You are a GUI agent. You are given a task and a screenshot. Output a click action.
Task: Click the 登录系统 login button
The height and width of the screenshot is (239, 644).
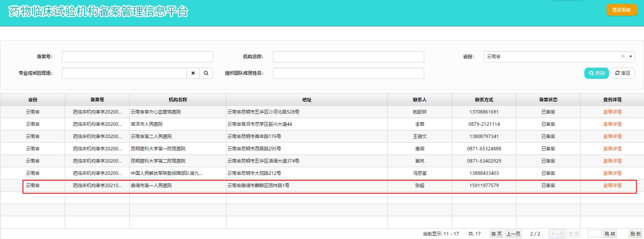(x=621, y=10)
